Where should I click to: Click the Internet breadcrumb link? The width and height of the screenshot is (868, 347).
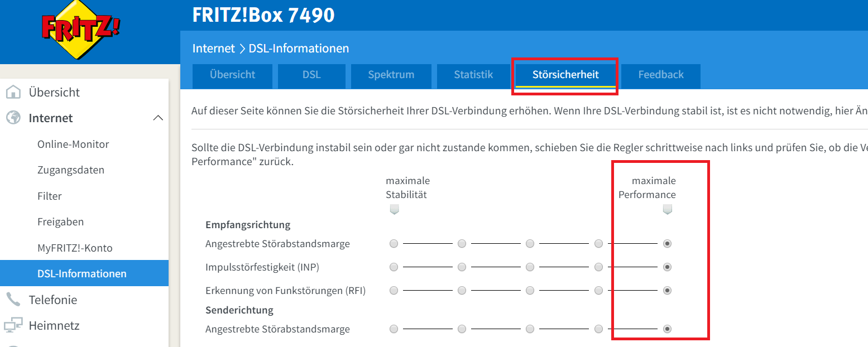[214, 49]
